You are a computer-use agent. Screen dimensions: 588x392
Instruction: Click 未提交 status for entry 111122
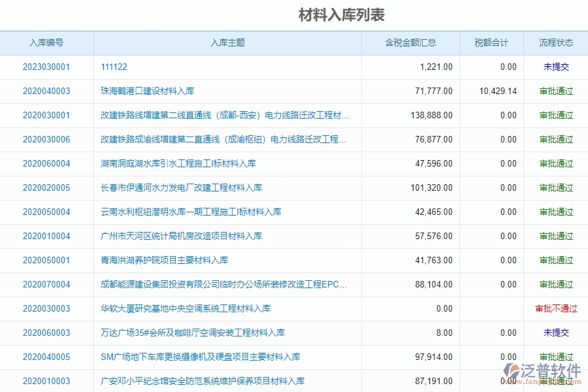555,67
